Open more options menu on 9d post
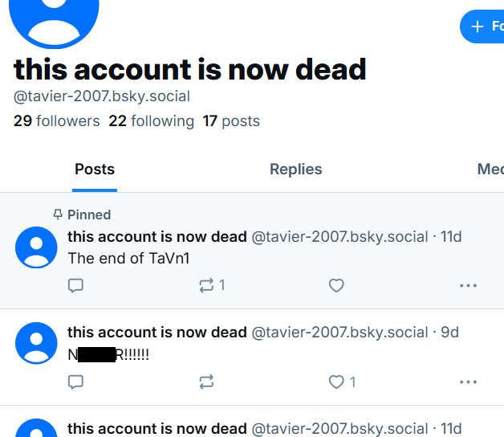This screenshot has height=437, width=504. pyautogui.click(x=468, y=382)
